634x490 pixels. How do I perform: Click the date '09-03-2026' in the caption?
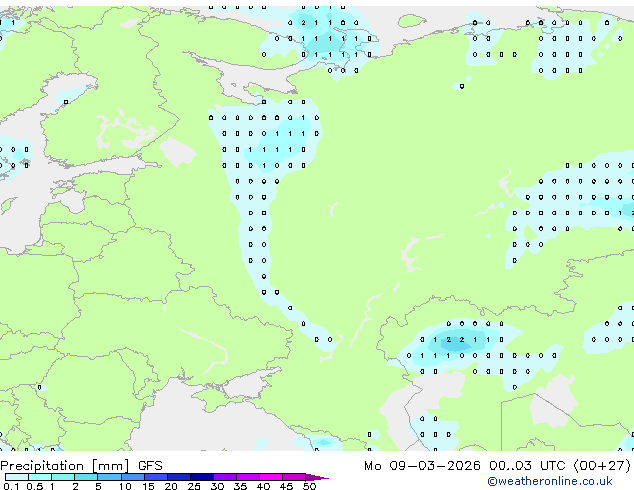click(x=435, y=466)
